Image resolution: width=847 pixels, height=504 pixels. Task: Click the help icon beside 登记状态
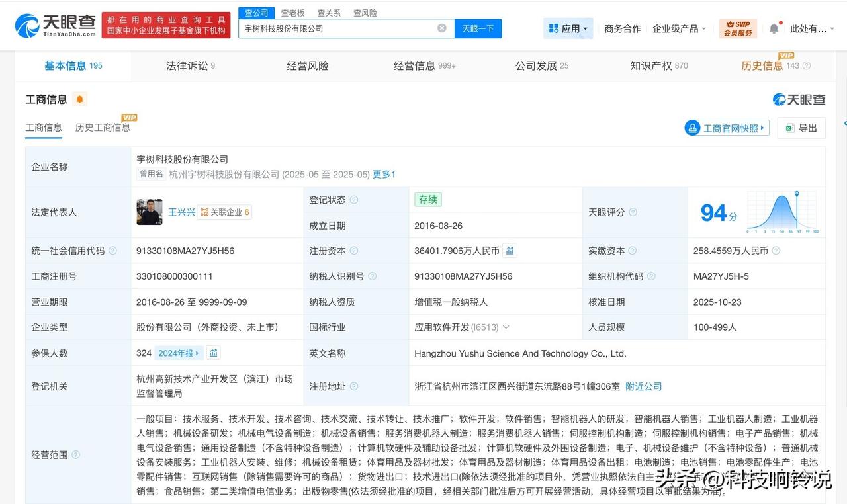[354, 199]
